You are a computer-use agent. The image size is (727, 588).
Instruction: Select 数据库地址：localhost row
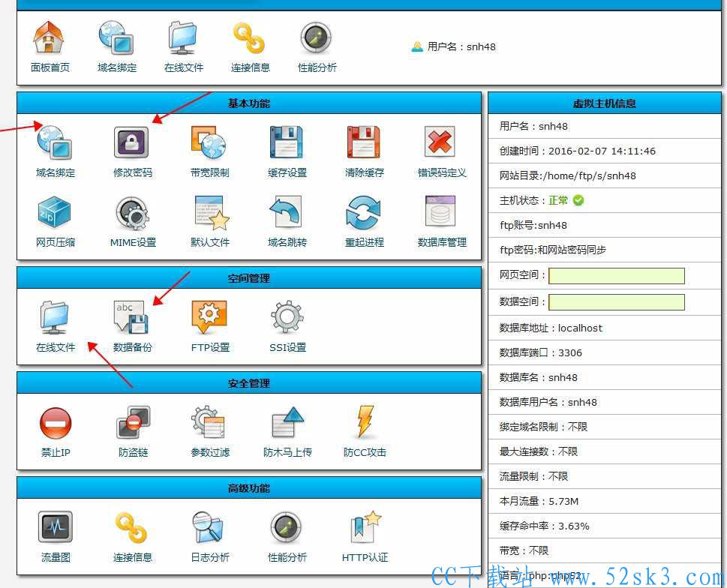tap(605, 328)
